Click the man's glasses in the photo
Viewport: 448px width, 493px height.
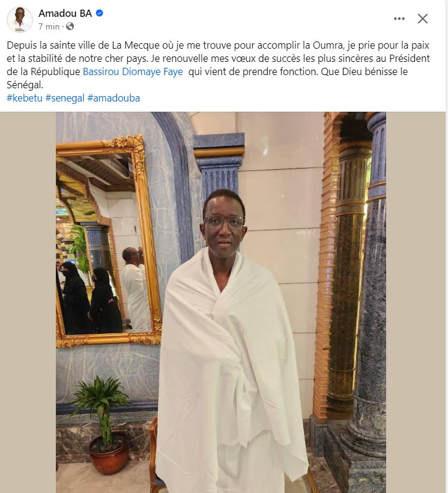pyautogui.click(x=223, y=222)
